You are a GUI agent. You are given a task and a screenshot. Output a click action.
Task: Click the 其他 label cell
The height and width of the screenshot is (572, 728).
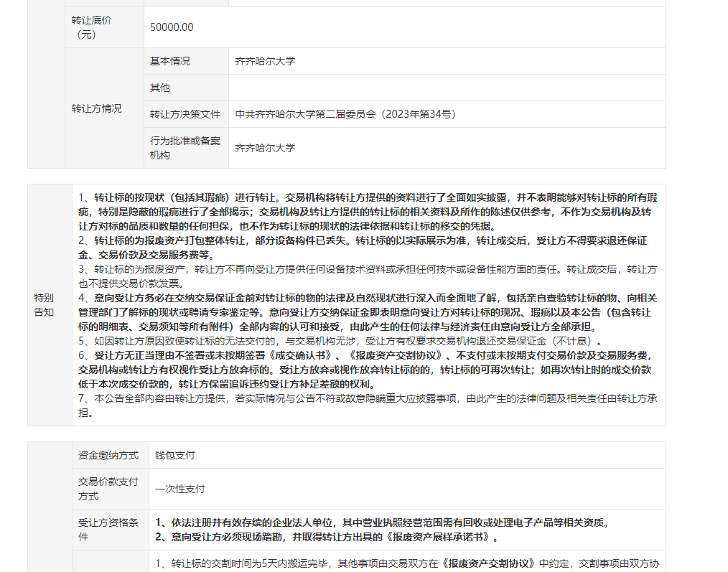(160, 88)
